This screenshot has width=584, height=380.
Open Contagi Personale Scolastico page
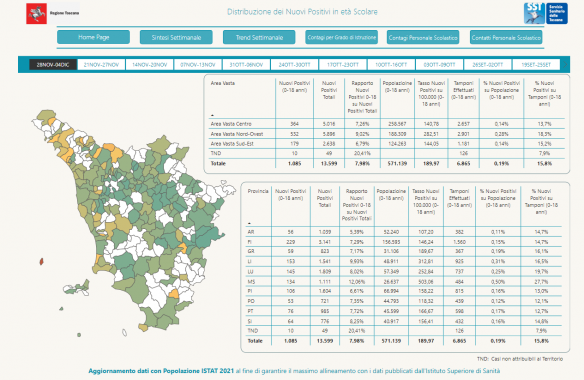[423, 37]
